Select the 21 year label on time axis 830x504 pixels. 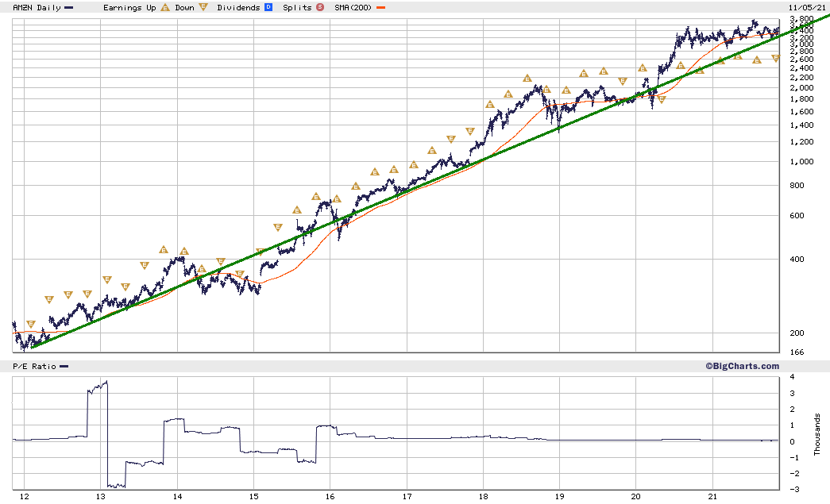click(x=712, y=497)
